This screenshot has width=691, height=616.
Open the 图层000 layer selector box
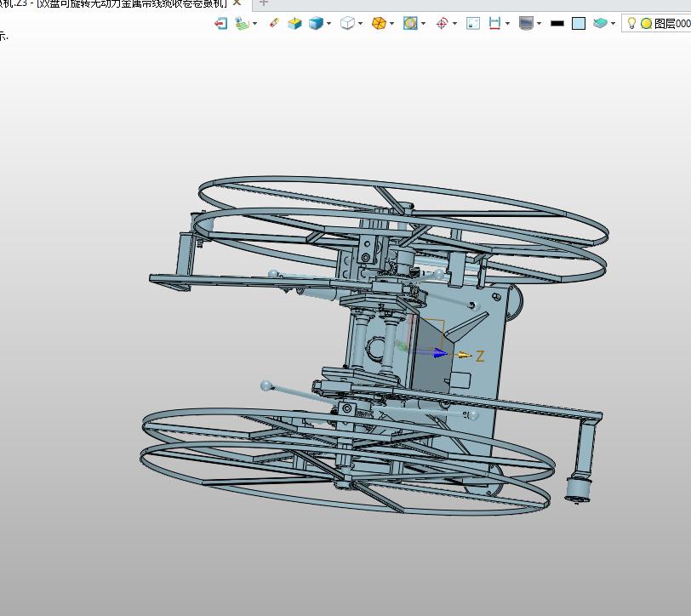click(656, 23)
